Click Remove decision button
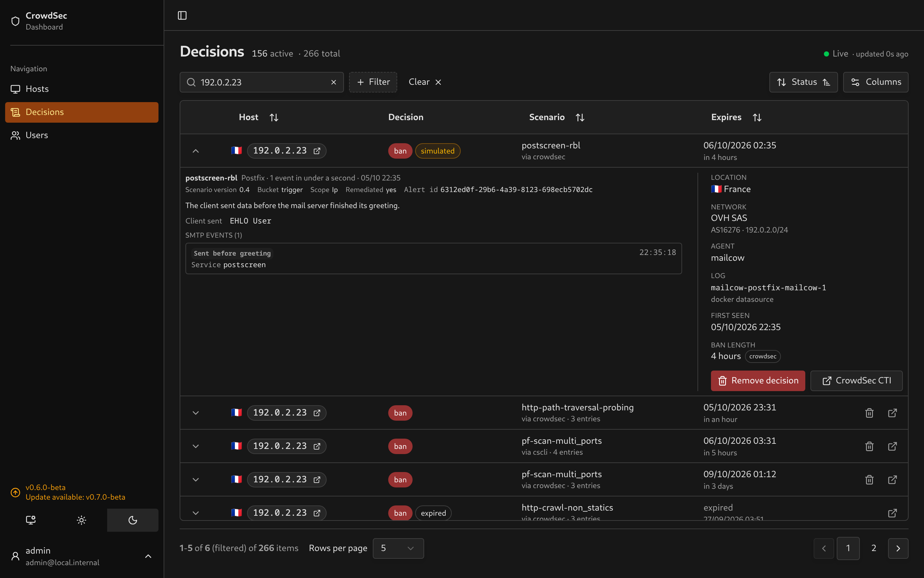 point(758,381)
